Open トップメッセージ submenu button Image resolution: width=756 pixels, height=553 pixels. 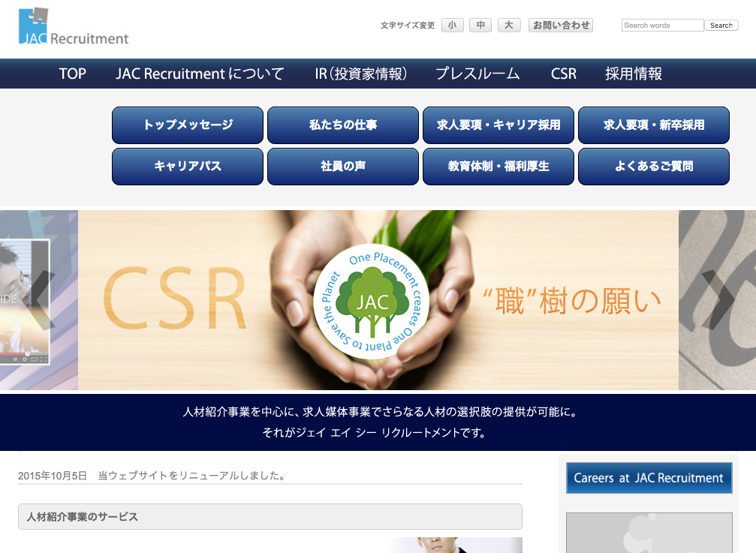(x=188, y=125)
